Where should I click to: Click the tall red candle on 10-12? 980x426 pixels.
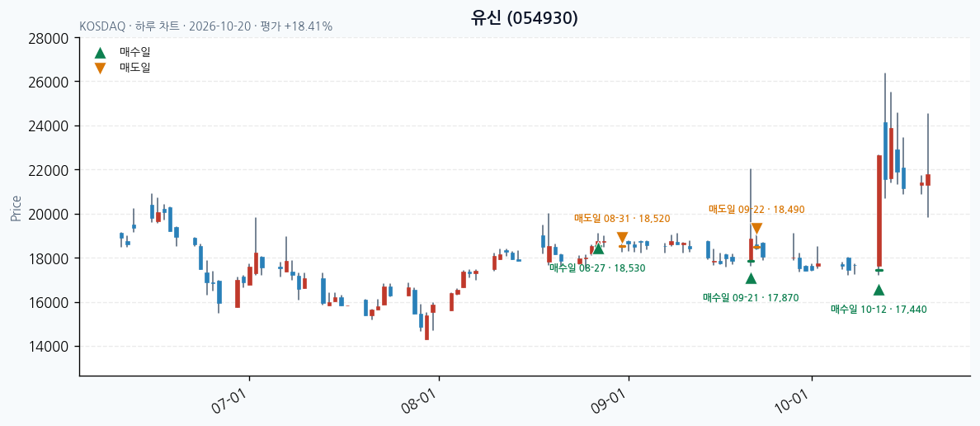pos(879,211)
